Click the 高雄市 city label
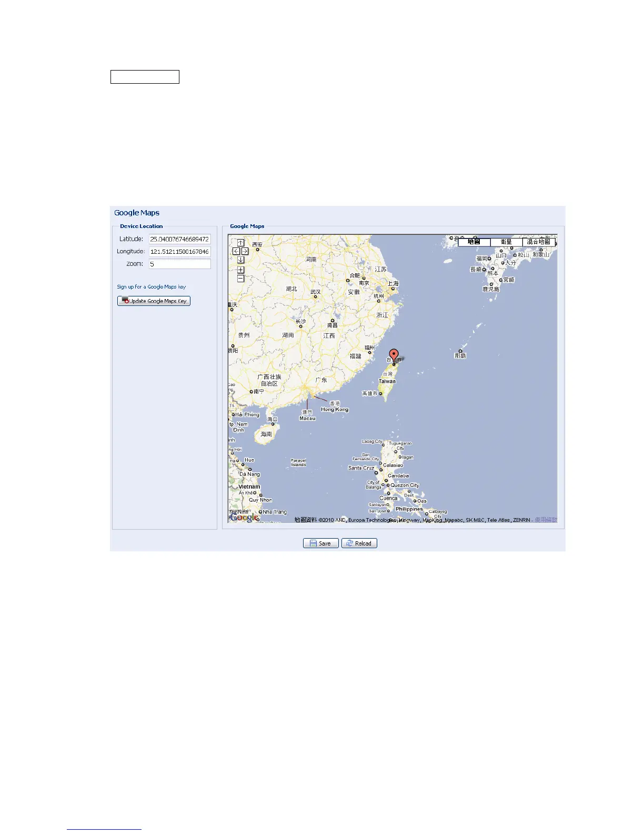Screen dimensions: 644x834 click(x=369, y=393)
